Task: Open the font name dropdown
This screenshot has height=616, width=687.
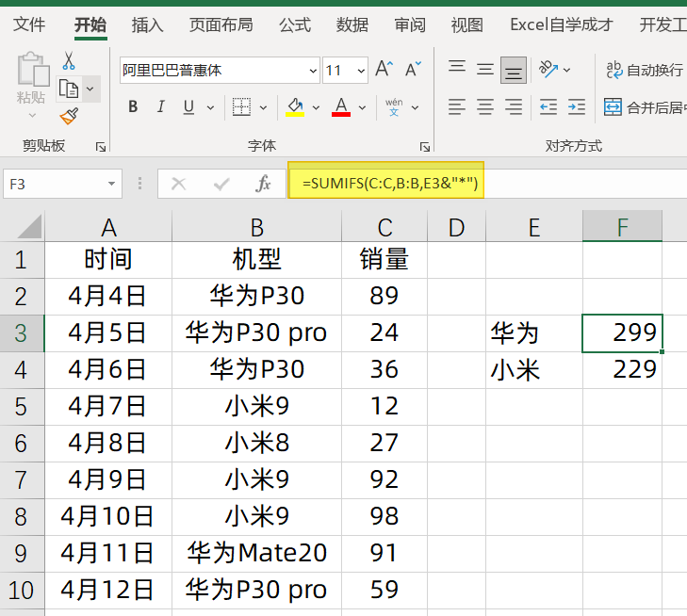Action: point(313,71)
